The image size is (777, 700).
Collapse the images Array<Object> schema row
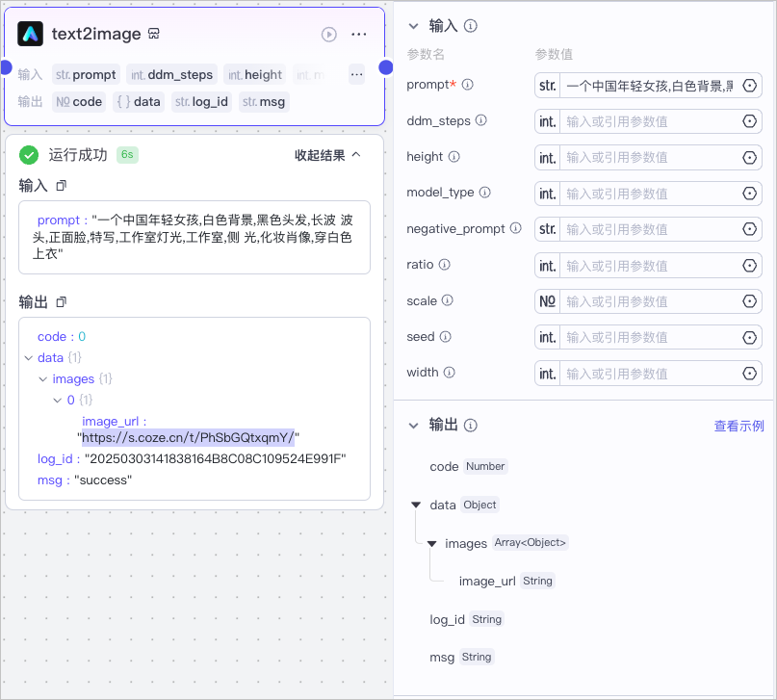click(x=432, y=543)
